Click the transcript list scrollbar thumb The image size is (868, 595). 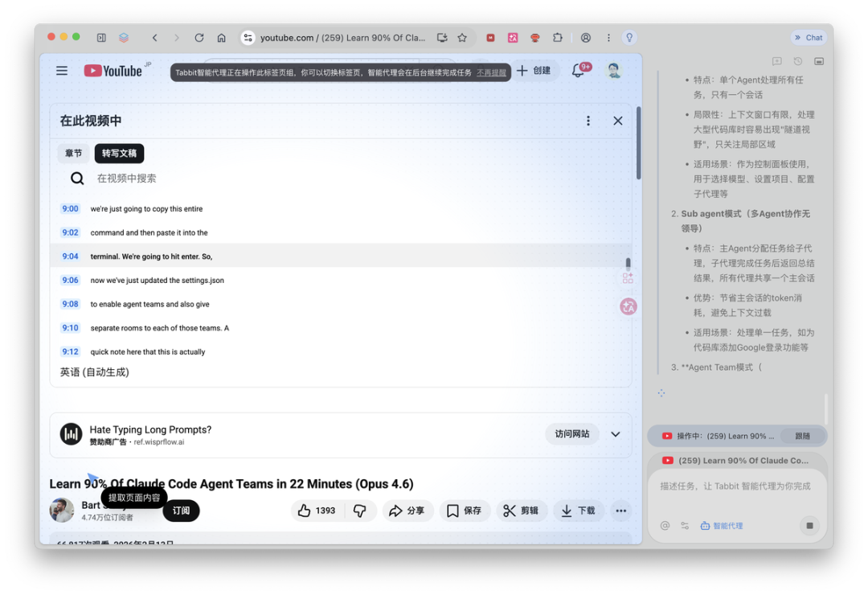628,263
